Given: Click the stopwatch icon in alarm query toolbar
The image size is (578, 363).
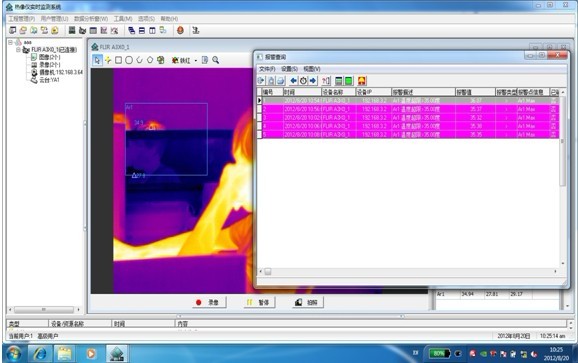Looking at the screenshot, I should [303, 81].
